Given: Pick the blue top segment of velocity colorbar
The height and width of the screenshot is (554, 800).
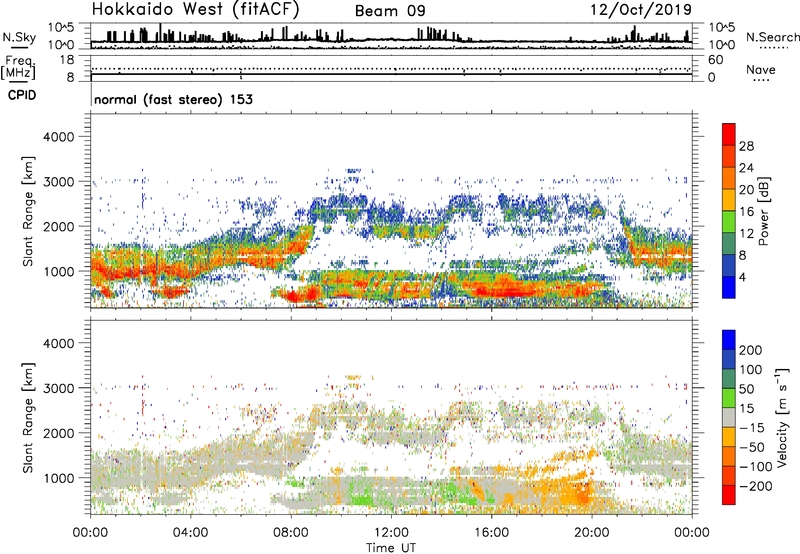Looking at the screenshot, I should tap(729, 340).
